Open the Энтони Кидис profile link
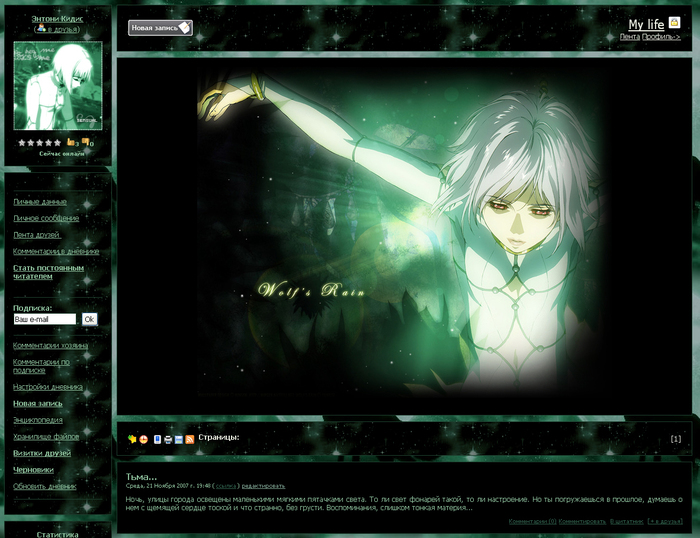This screenshot has width=700, height=538. click(x=57, y=19)
